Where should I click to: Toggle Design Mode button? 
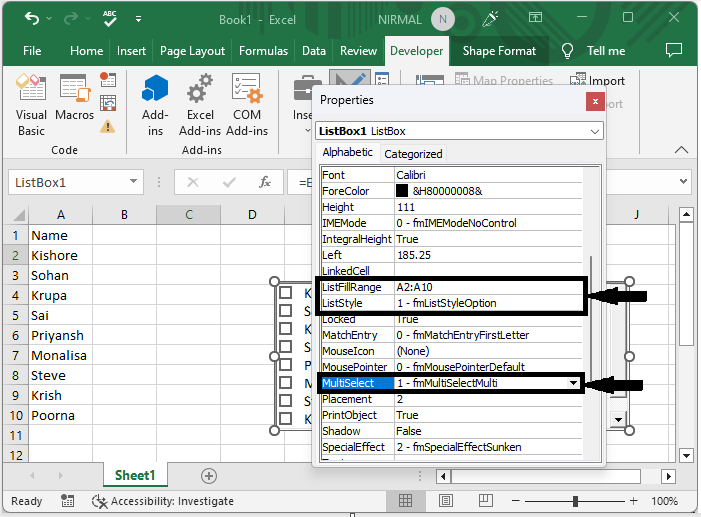pyautogui.click(x=350, y=79)
